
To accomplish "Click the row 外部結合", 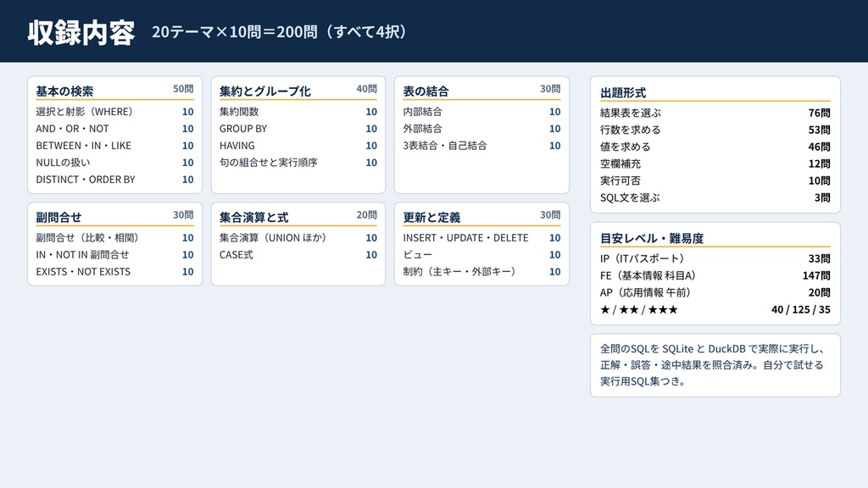I will (481, 129).
